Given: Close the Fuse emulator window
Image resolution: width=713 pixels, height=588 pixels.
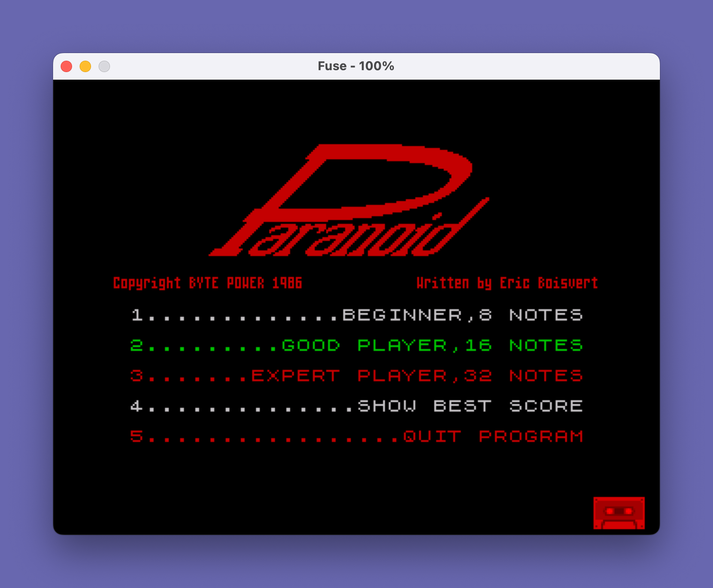Looking at the screenshot, I should (66, 66).
